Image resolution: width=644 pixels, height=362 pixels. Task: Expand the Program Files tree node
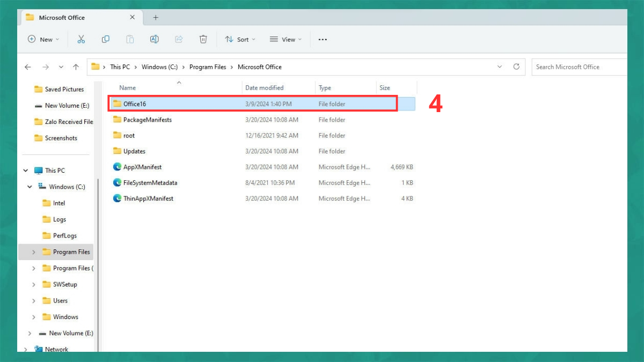[x=34, y=252]
